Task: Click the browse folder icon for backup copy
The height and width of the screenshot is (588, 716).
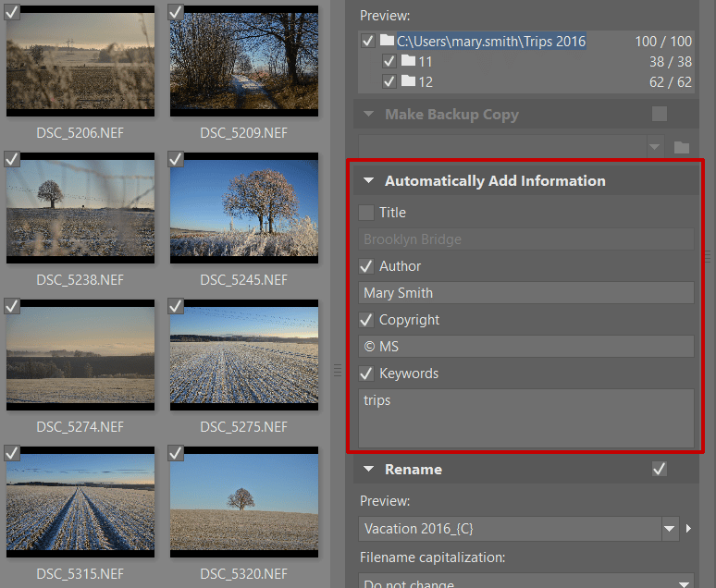Action: pyautogui.click(x=681, y=147)
